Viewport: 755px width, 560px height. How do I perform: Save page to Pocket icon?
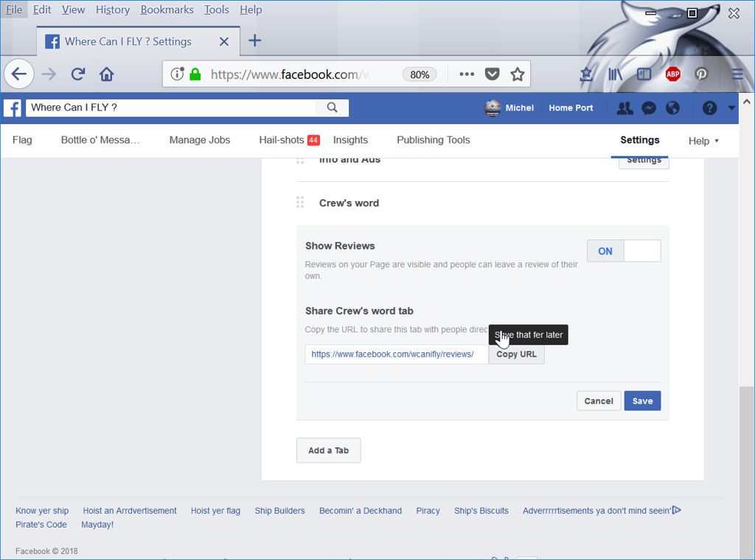tap(492, 74)
